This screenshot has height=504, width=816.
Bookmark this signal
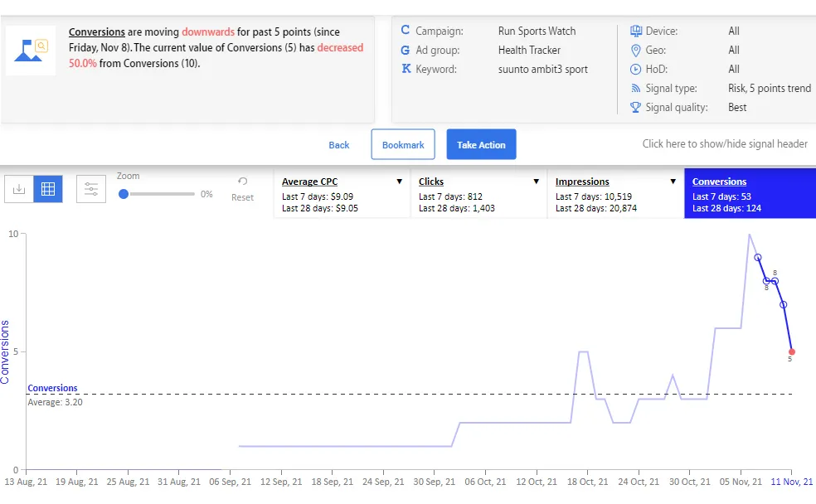coord(403,144)
